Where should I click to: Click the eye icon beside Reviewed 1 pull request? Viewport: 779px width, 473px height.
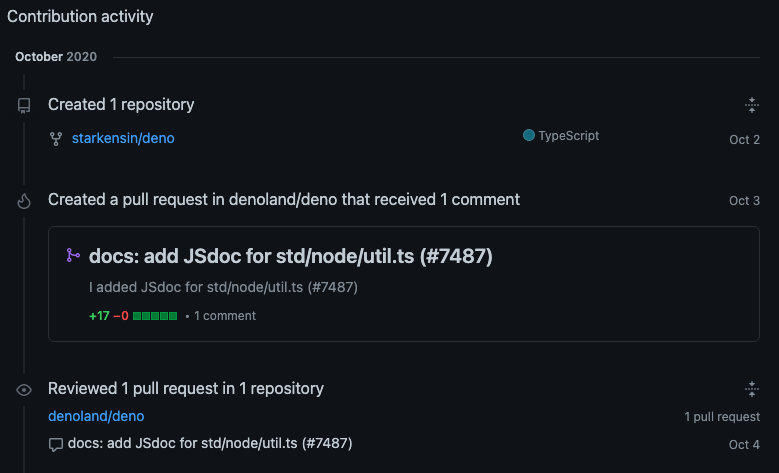tap(24, 390)
